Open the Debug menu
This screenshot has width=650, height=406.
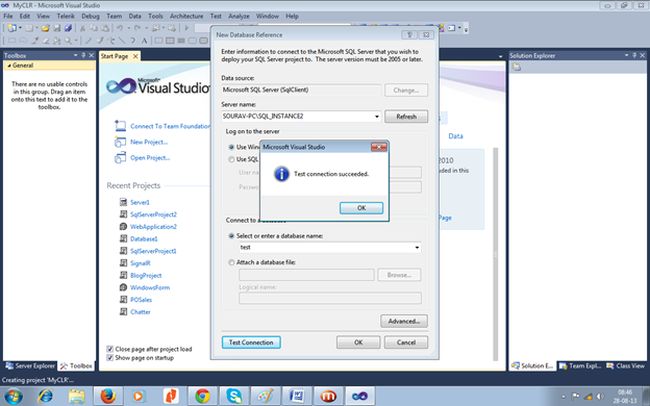(x=90, y=16)
